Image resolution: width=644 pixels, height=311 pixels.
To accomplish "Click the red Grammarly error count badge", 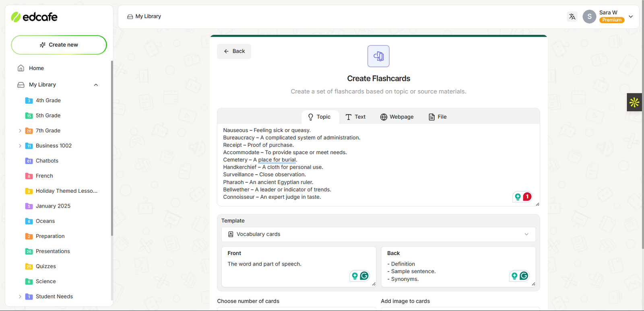I will [527, 197].
